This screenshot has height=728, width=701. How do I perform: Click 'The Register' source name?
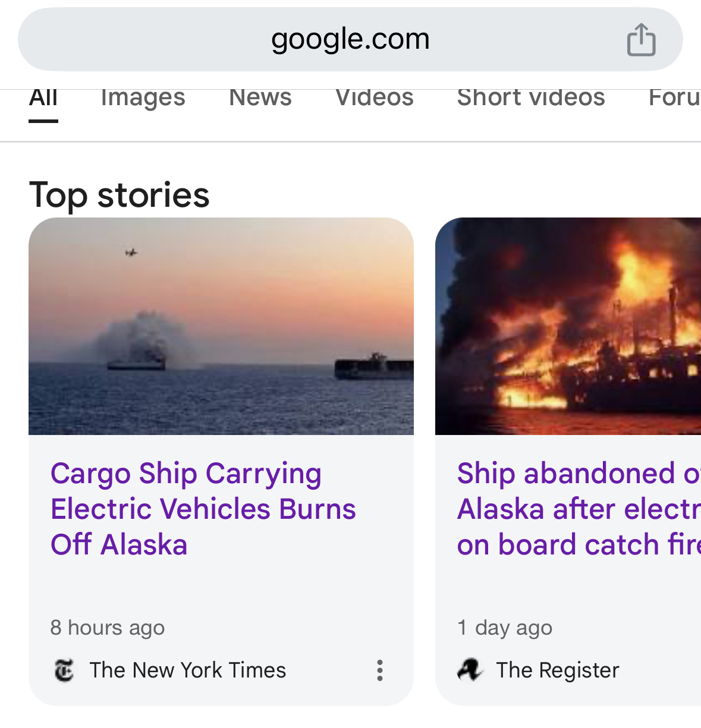(x=558, y=670)
